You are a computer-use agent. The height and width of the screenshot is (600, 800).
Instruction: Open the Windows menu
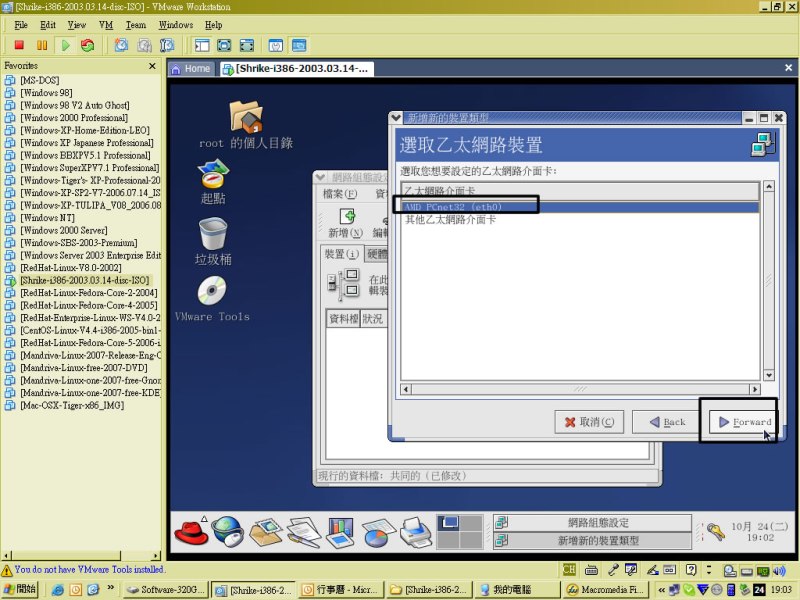click(176, 25)
